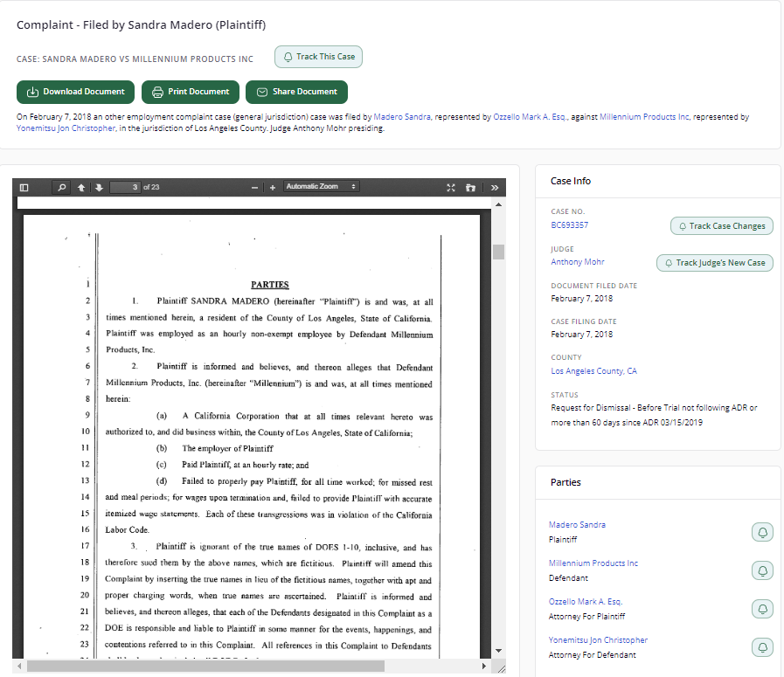Click Share Document button
Image resolution: width=784 pixels, height=677 pixels.
point(296,92)
